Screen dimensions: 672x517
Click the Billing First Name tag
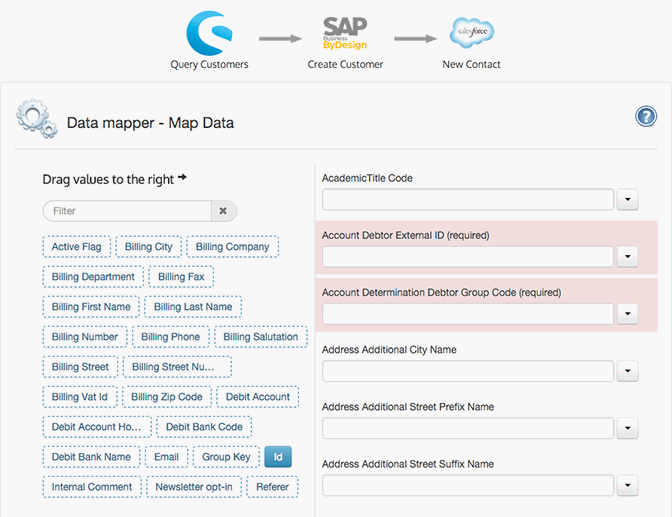click(x=91, y=307)
